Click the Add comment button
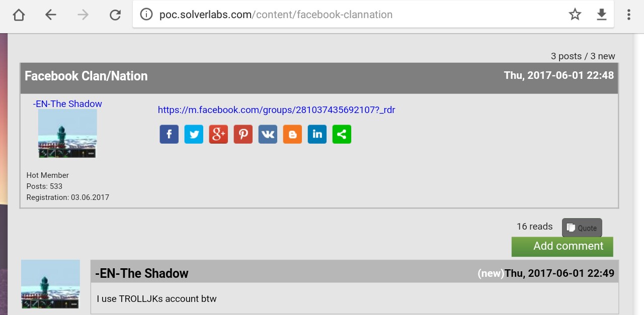Image resolution: width=644 pixels, height=315 pixels. point(562,246)
